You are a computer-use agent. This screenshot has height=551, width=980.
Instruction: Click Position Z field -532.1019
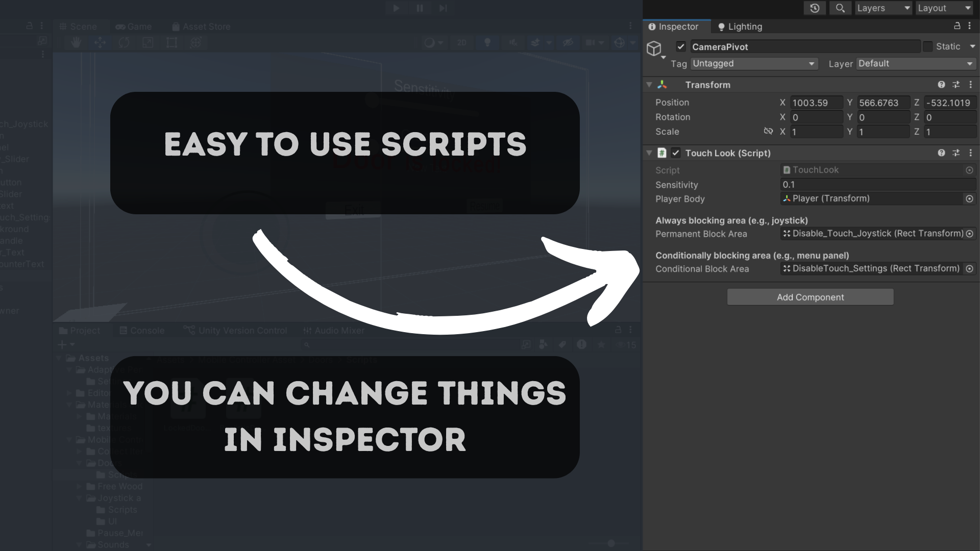[950, 103]
